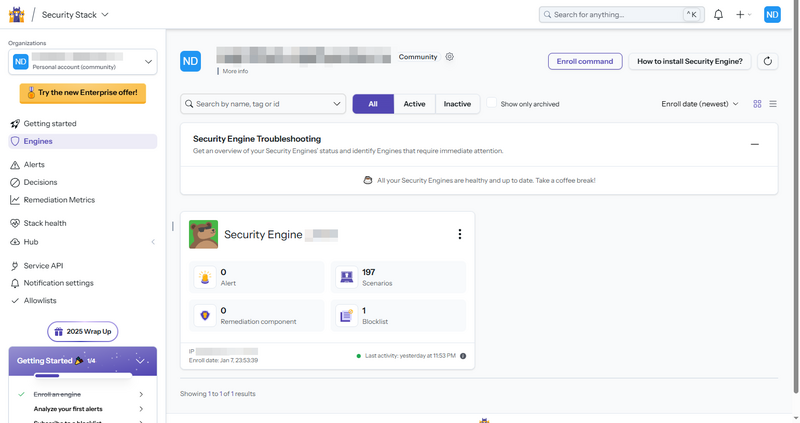This screenshot has height=423, width=800.
Task: Expand the engine search dropdown arrow
Action: 337,104
